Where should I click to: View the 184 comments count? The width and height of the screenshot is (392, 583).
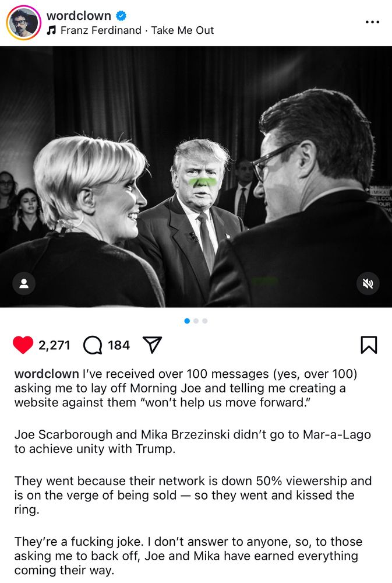(x=119, y=345)
